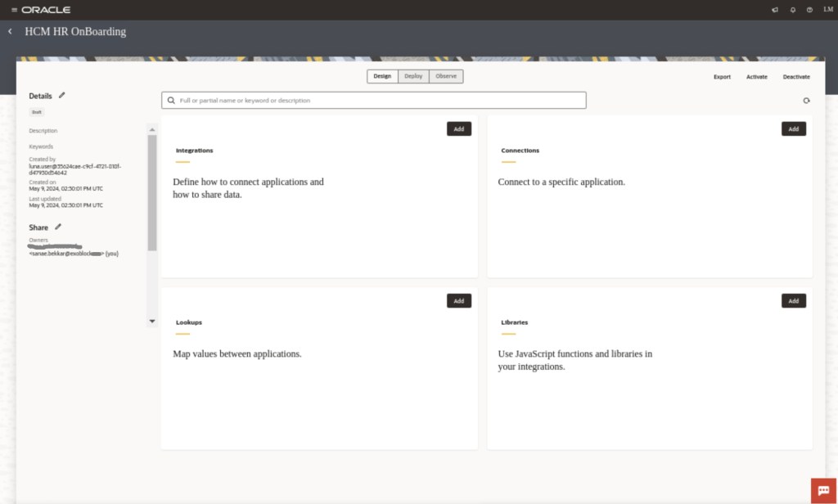Open the announcements megaphone icon

[775, 10]
